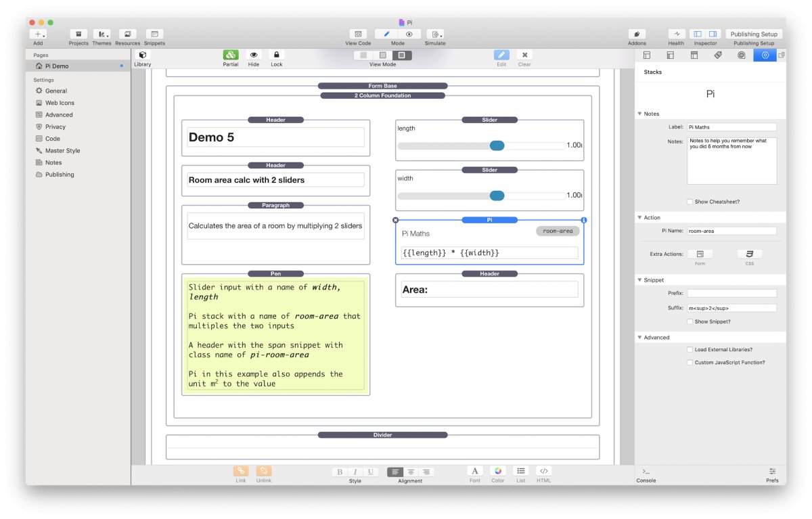
Task: Open the Stacks Library icon
Action: pos(142,55)
